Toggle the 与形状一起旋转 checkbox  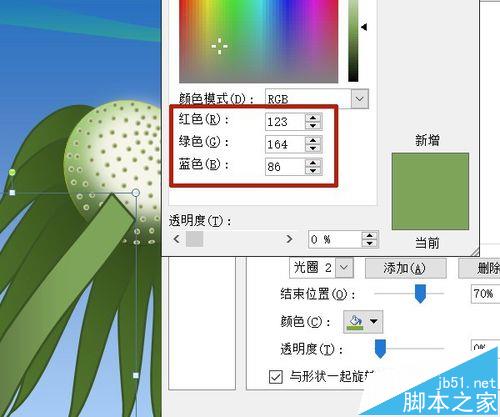click(275, 377)
